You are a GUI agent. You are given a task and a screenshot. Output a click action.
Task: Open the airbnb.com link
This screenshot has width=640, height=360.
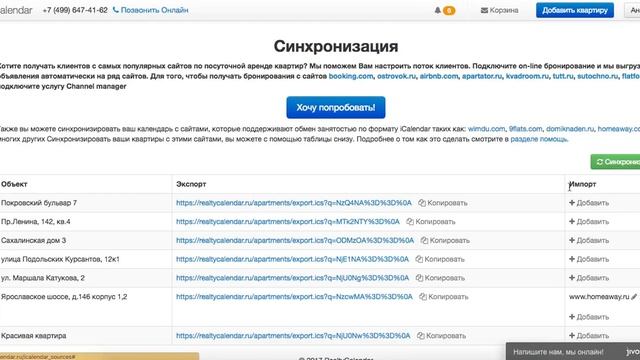coord(439,76)
